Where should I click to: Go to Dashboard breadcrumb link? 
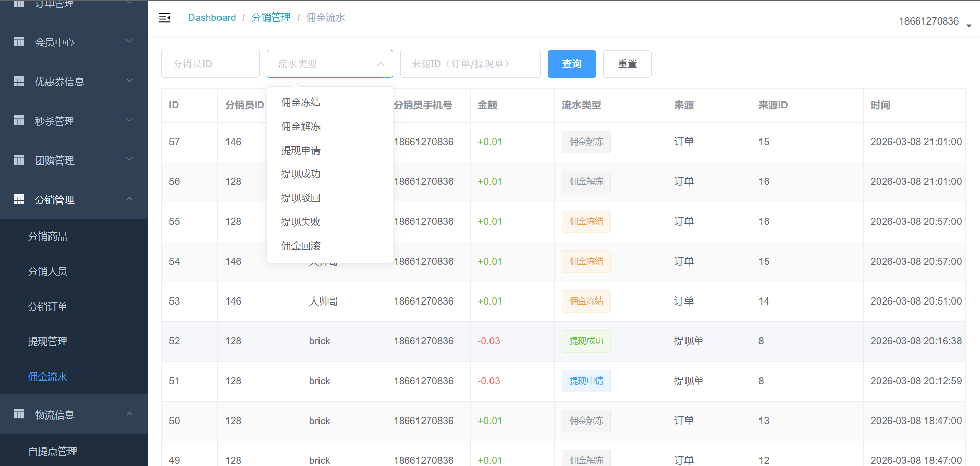point(212,18)
